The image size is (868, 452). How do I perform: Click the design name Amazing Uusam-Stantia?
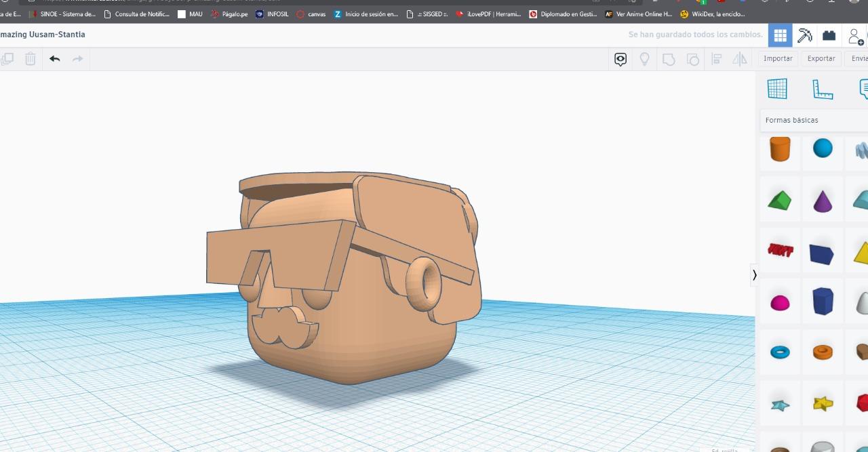(43, 35)
